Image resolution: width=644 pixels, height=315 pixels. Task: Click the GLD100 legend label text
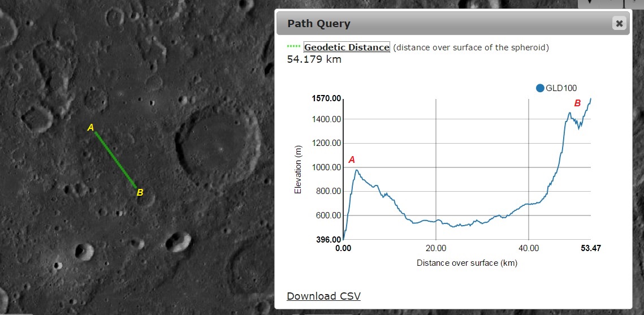(x=561, y=88)
